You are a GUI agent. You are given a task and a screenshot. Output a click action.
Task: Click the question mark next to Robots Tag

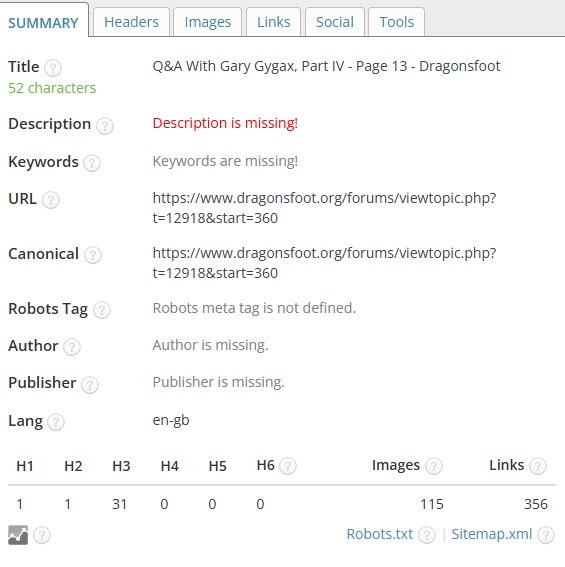pos(102,310)
